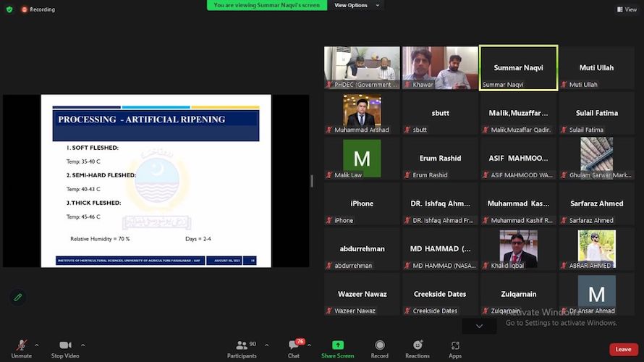Image resolution: width=644 pixels, height=362 pixels.
Task: Click the green encryption shield icon
Action: (9, 9)
